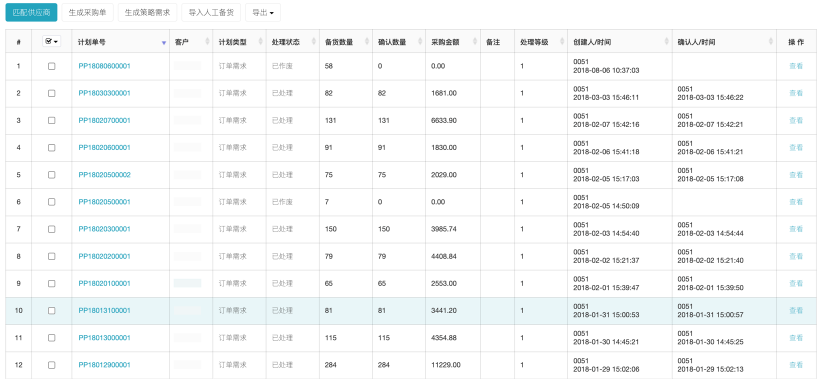Click 查看 for row PP18020200001
This screenshot has height=379, width=821.
click(796, 256)
